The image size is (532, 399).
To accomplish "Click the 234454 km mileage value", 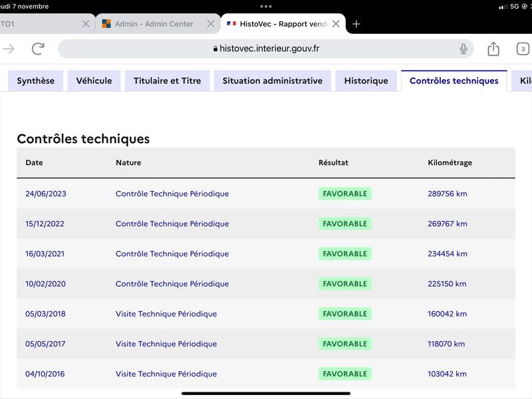I will 447,254.
